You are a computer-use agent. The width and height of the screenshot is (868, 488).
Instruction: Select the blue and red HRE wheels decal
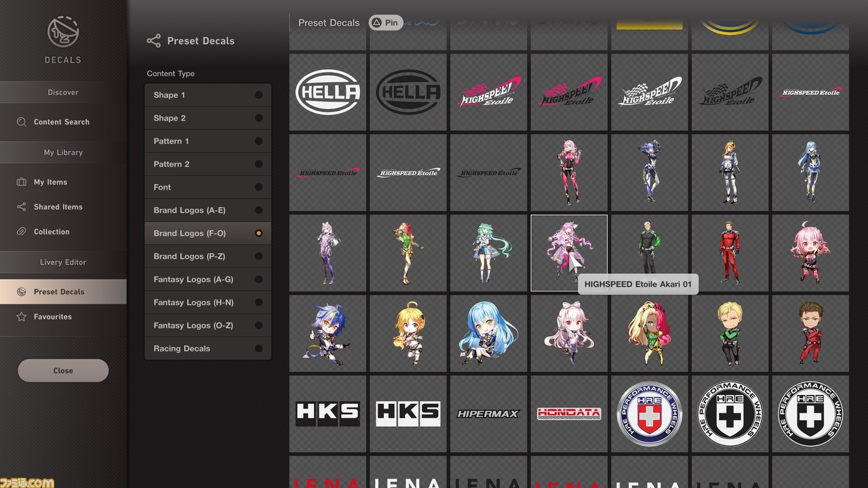pos(650,413)
